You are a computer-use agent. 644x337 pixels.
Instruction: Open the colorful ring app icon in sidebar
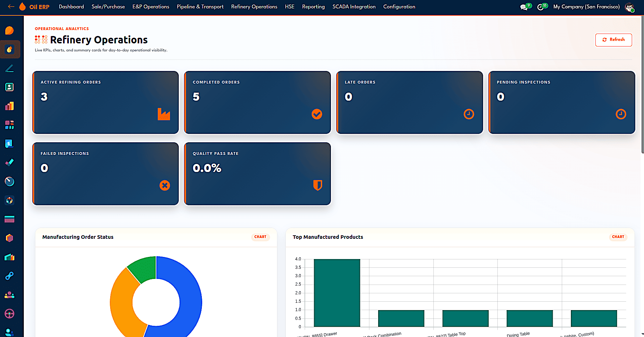pyautogui.click(x=9, y=200)
